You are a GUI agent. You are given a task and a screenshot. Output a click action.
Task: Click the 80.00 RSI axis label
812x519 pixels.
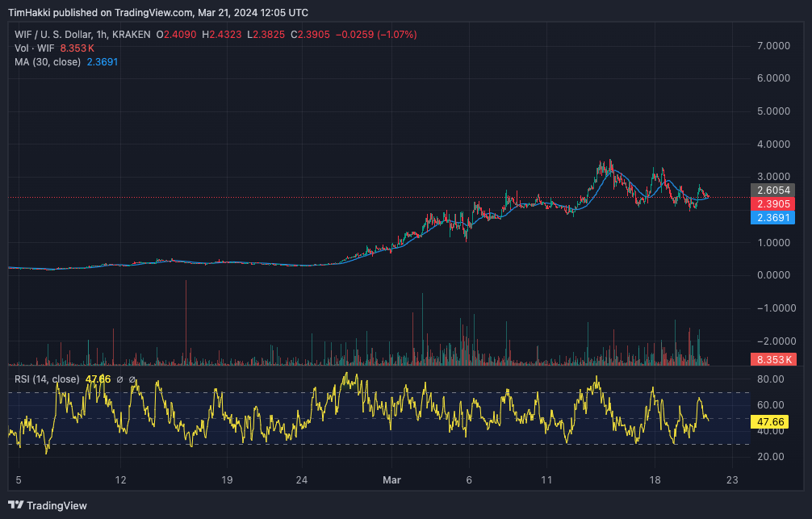pyautogui.click(x=771, y=379)
